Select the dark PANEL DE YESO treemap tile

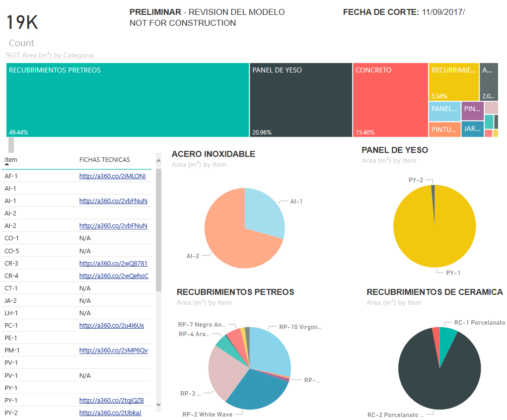300,100
